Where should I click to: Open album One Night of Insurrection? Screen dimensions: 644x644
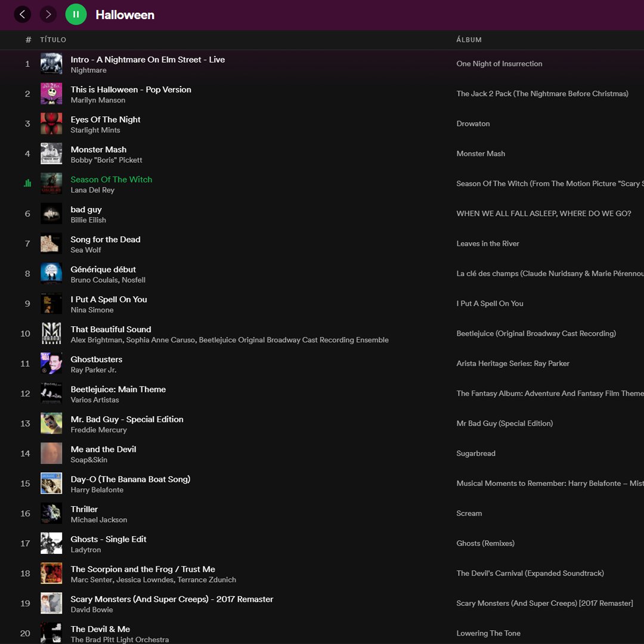[499, 64]
